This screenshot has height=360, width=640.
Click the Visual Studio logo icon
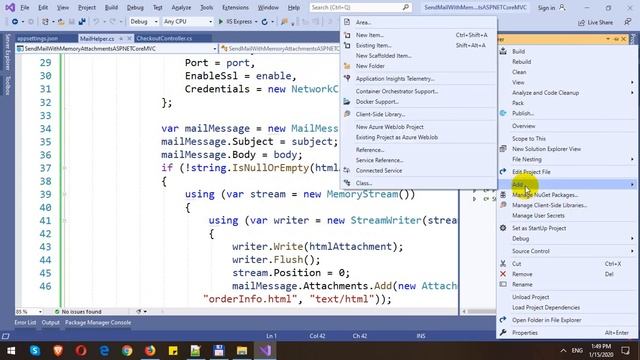point(10,7)
